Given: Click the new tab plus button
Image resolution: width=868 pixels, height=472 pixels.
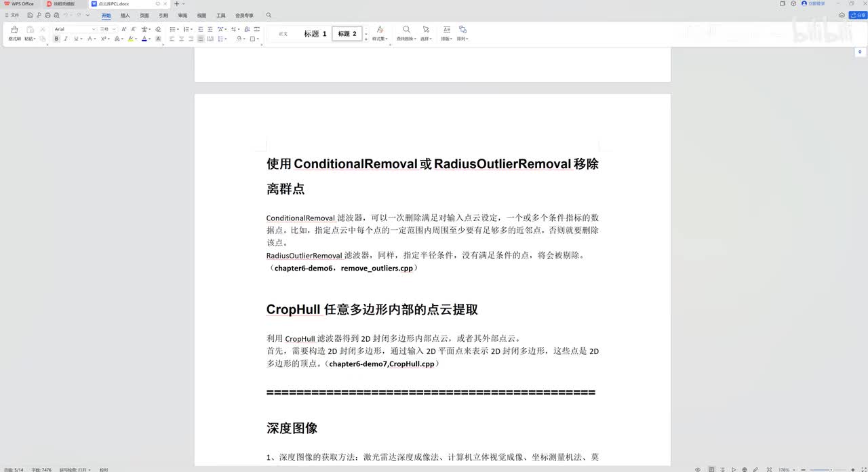Looking at the screenshot, I should point(177,3).
